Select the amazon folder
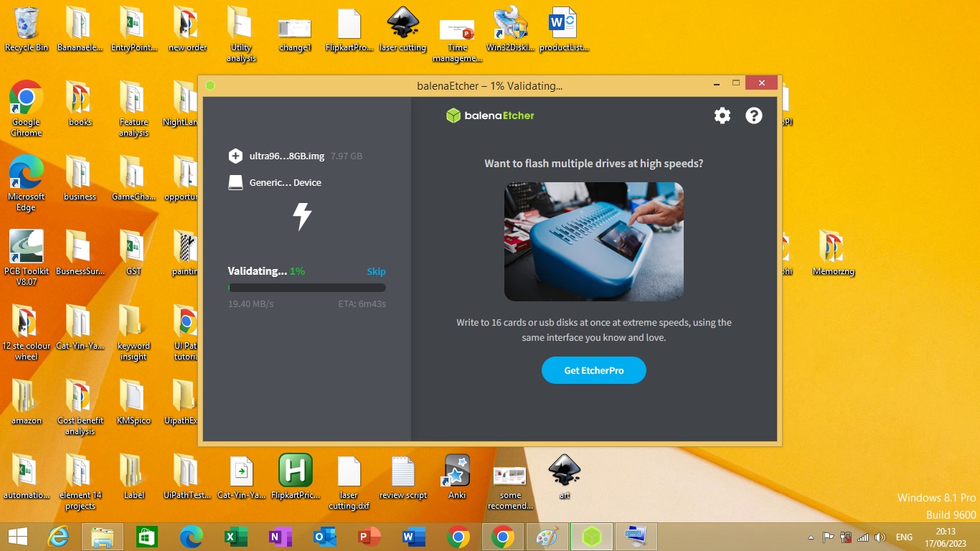Image resolution: width=980 pixels, height=551 pixels. coord(27,402)
